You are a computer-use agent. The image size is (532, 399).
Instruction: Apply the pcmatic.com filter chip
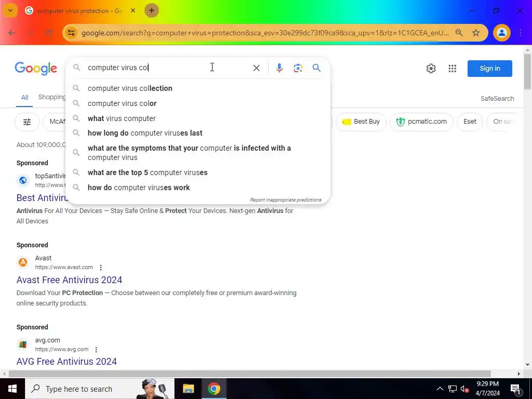[421, 122]
